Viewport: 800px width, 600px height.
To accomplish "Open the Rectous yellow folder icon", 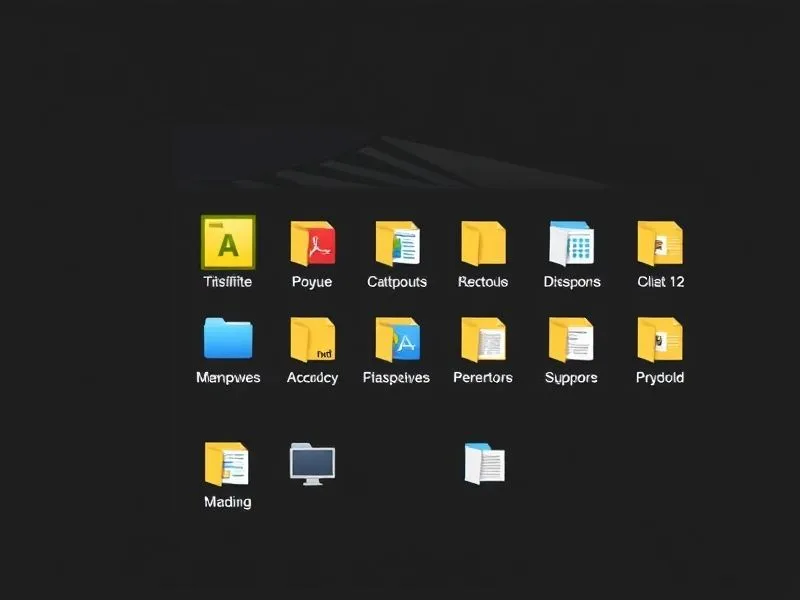I will click(x=483, y=243).
